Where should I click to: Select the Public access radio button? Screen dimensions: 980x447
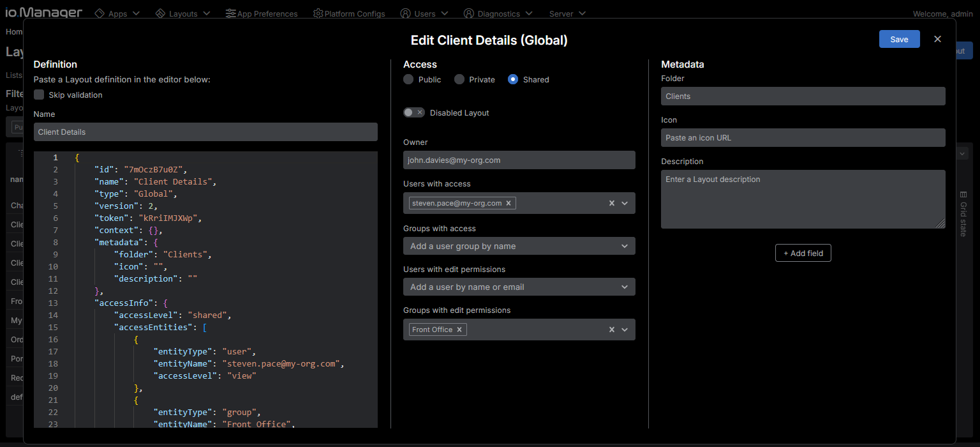click(408, 79)
